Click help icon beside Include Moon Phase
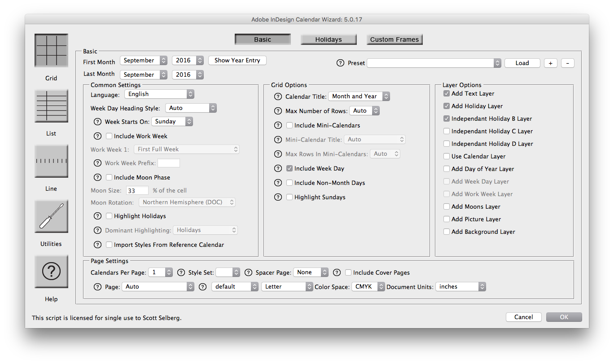 (97, 177)
